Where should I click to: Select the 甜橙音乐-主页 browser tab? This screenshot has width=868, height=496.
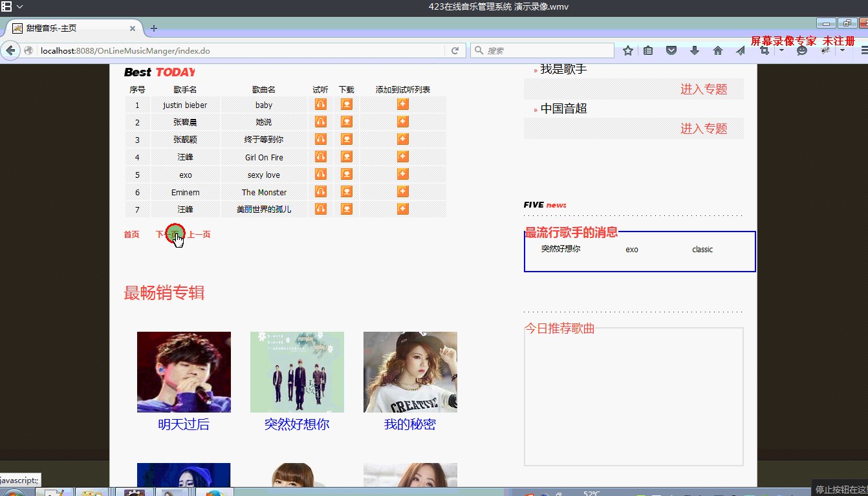click(74, 28)
